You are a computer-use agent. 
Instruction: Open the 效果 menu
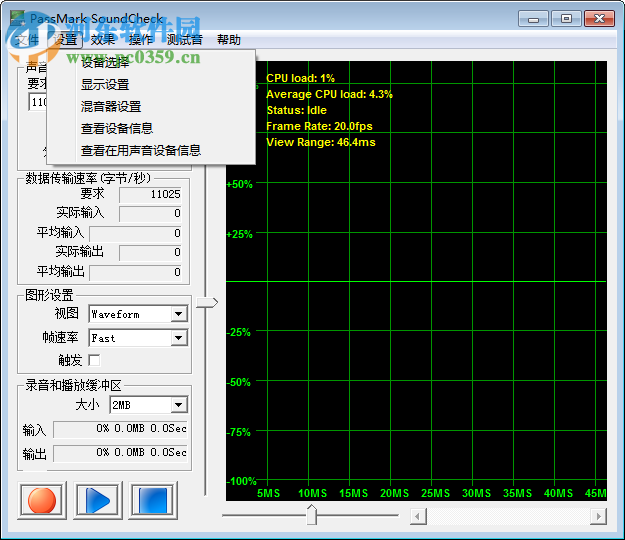pyautogui.click(x=103, y=39)
